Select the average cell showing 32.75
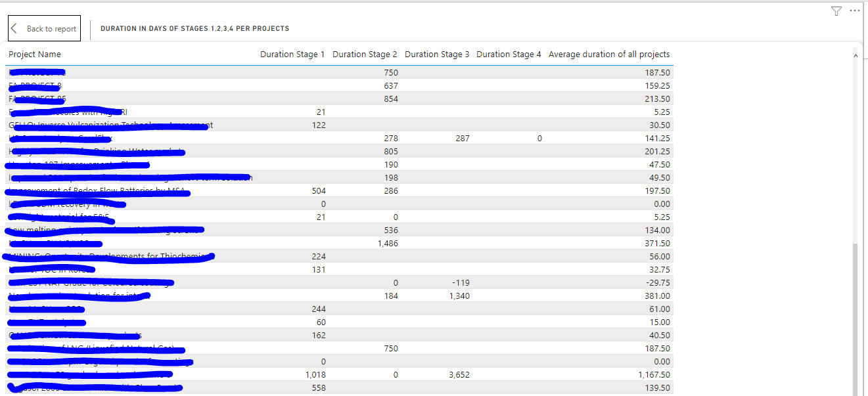868x396 pixels. coord(660,270)
